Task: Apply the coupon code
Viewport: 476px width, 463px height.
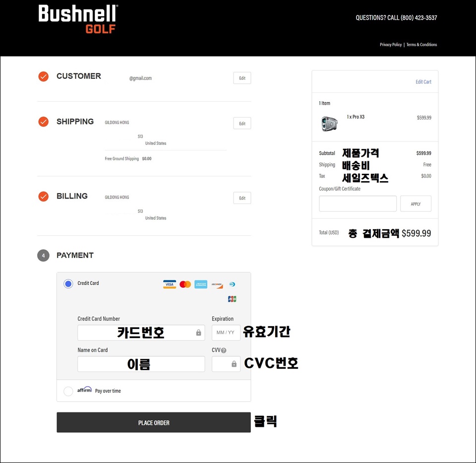Action: click(x=416, y=204)
